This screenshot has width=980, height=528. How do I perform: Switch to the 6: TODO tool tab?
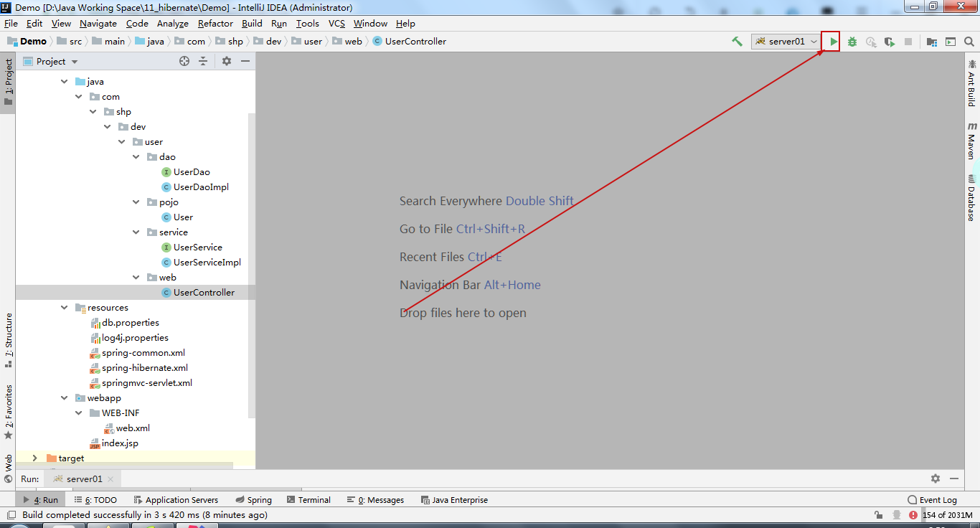[x=95, y=500]
